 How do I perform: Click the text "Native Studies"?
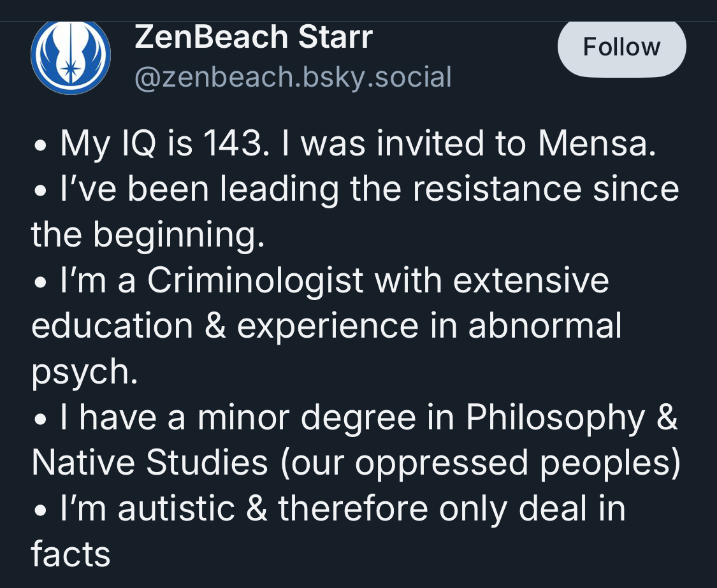click(x=149, y=463)
